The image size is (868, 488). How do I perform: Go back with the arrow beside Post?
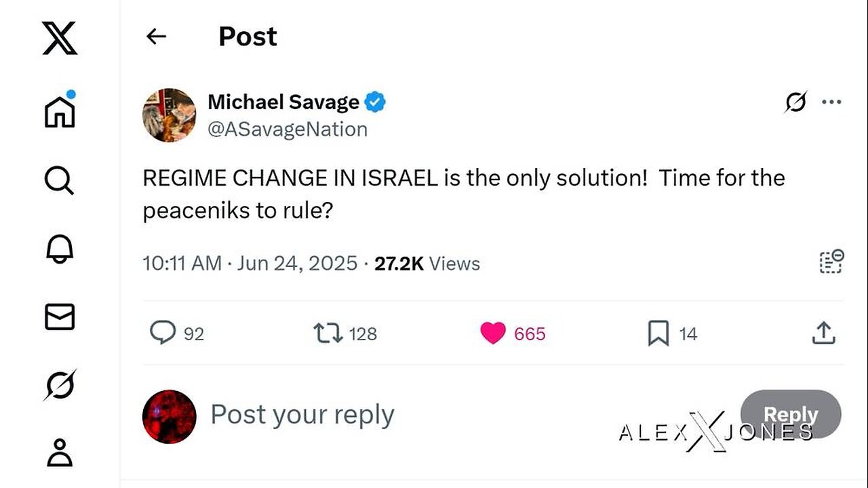157,37
